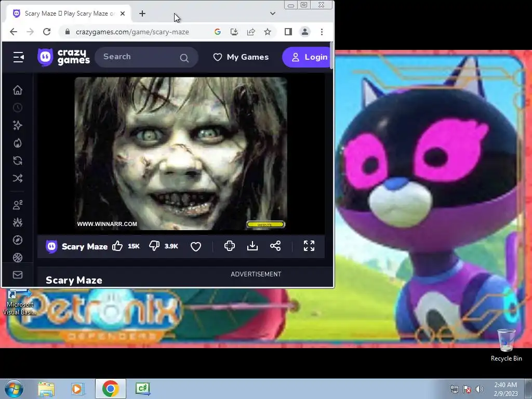532x399 pixels.
Task: Open Trending flame icon in sidebar
Action: tap(18, 143)
